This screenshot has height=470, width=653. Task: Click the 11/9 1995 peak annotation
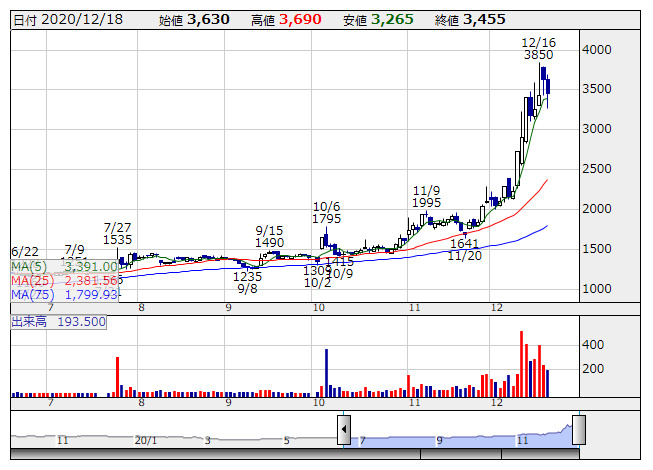click(x=426, y=196)
